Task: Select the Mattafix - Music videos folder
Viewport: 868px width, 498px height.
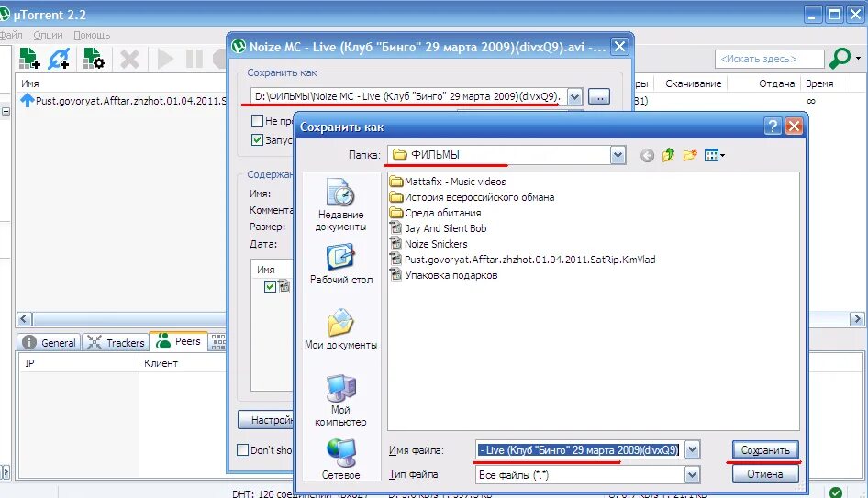Action: pyautogui.click(x=448, y=182)
